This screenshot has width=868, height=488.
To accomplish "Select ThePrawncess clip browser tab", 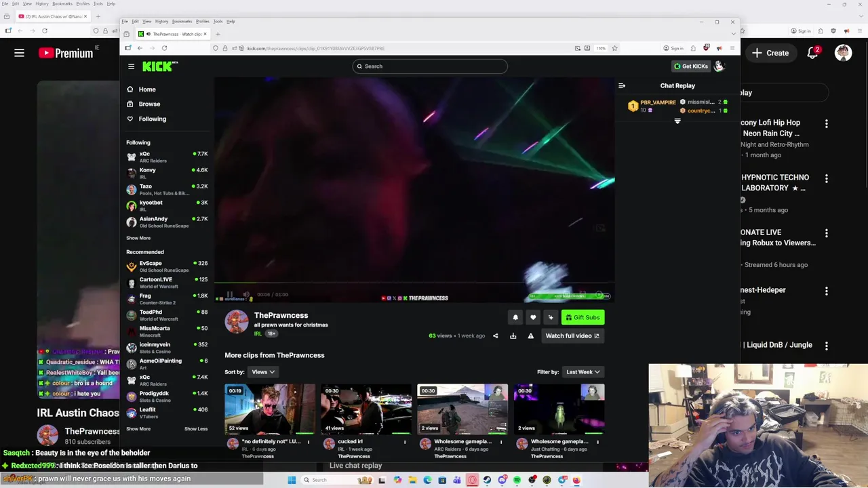I will 173,34.
